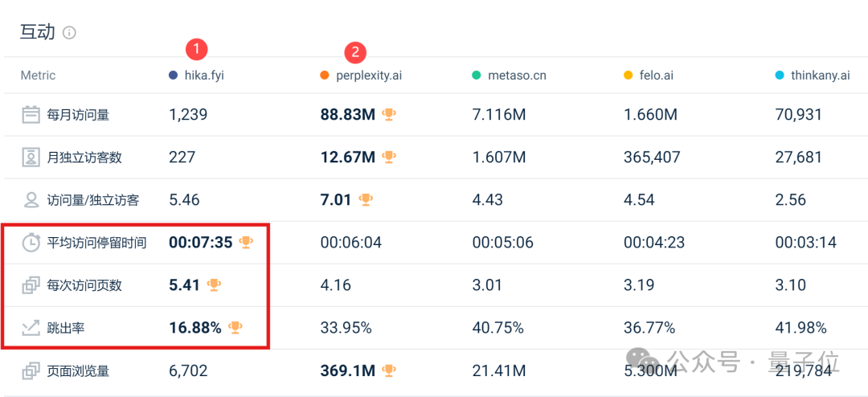Click the bounce rate 33.95% for perplexity.ai

click(x=346, y=328)
